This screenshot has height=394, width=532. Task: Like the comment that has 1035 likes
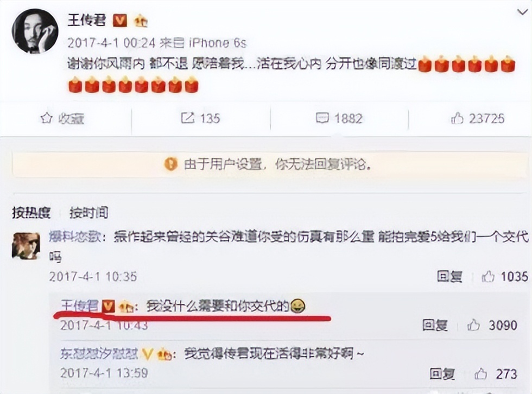(505, 277)
